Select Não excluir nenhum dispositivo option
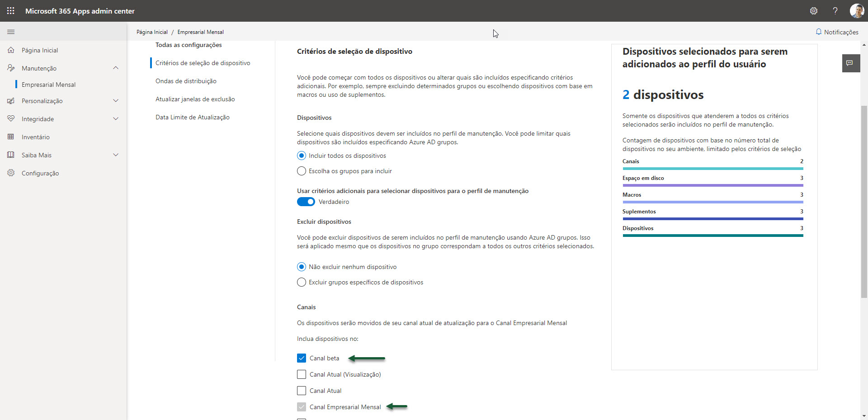 click(302, 267)
